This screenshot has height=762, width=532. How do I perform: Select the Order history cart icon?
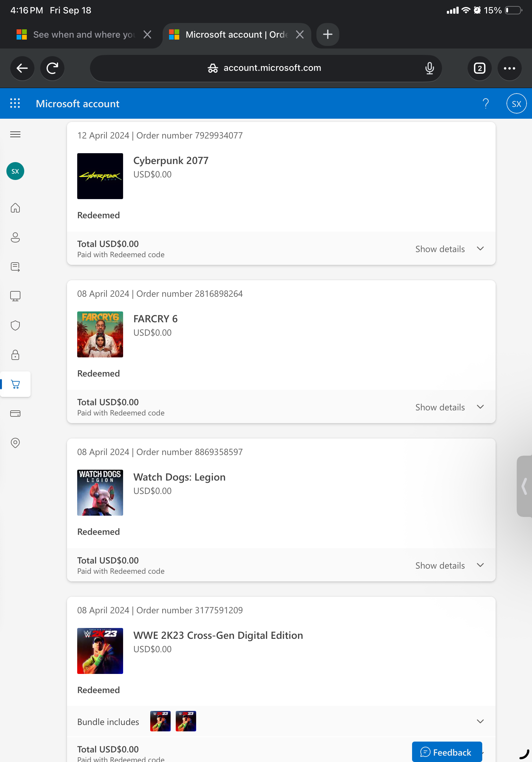[x=15, y=384]
